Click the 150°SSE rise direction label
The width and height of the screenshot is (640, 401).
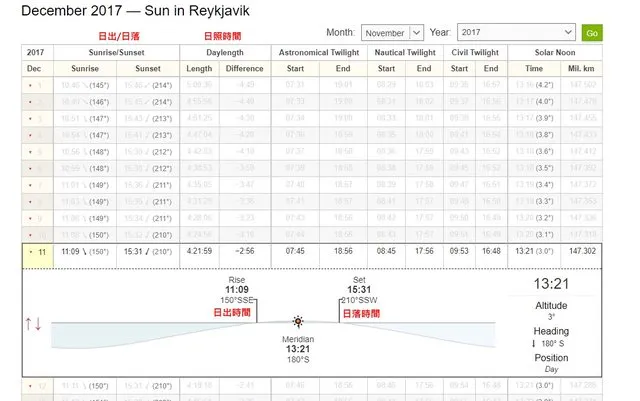tap(237, 300)
